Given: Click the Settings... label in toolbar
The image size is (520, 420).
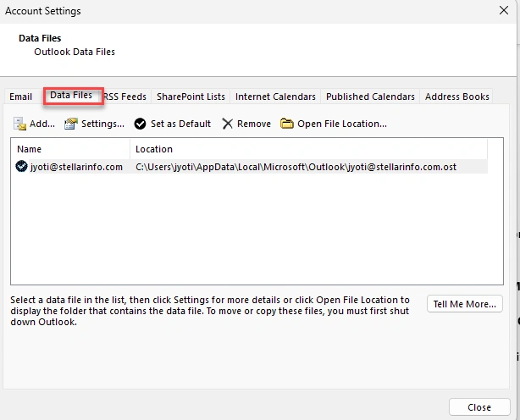Looking at the screenshot, I should [x=102, y=124].
